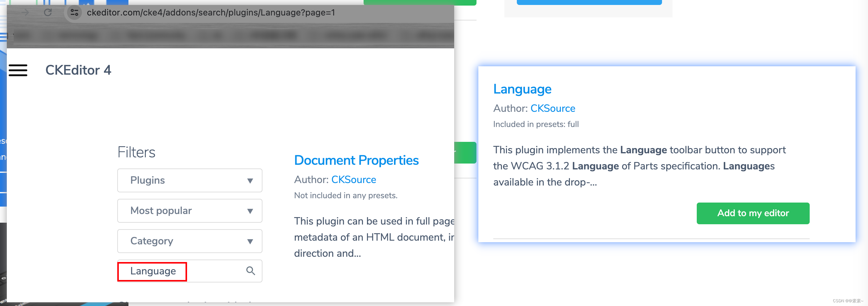Open the Most popular sort dropdown
868x306 pixels.
pyautogui.click(x=190, y=211)
